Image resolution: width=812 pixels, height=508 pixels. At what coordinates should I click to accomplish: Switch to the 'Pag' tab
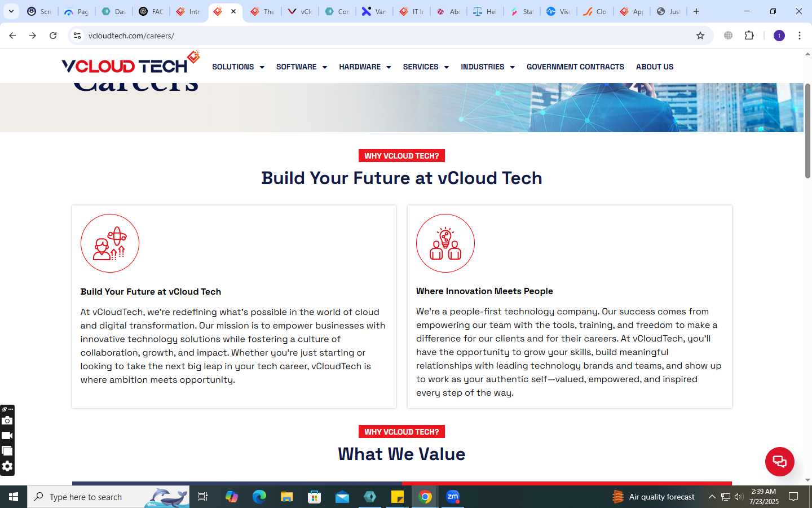76,11
